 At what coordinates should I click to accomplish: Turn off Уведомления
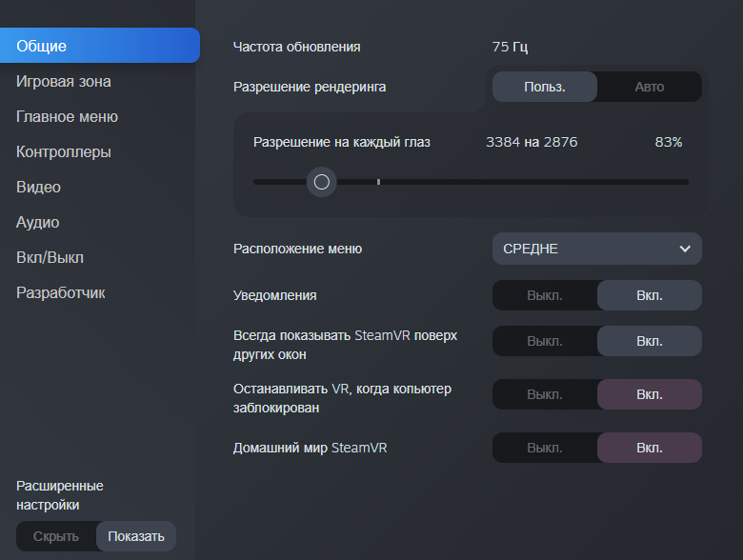[x=545, y=295]
